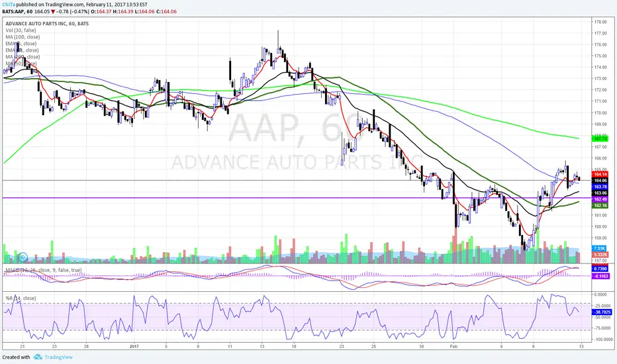Click the 2017 label on time axis

(x=134, y=347)
